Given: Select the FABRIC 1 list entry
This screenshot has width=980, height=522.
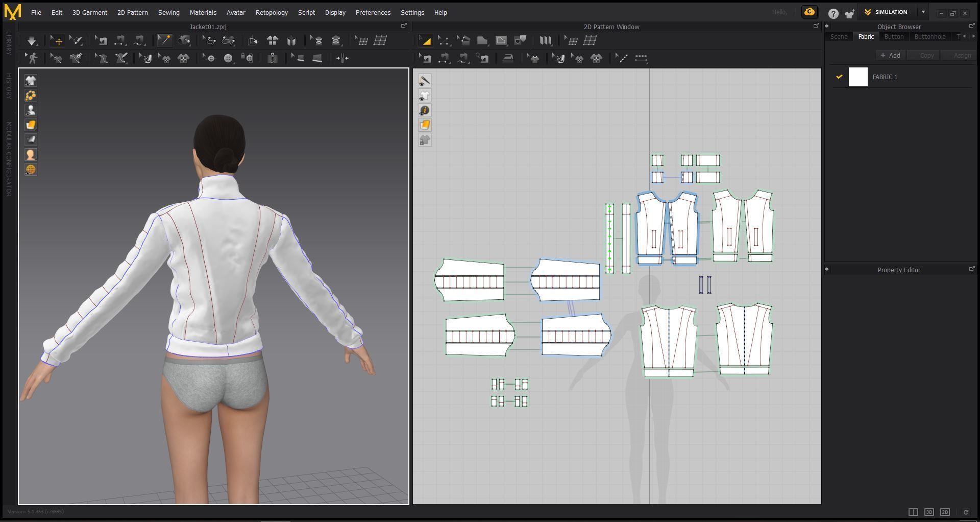Looking at the screenshot, I should tap(902, 77).
